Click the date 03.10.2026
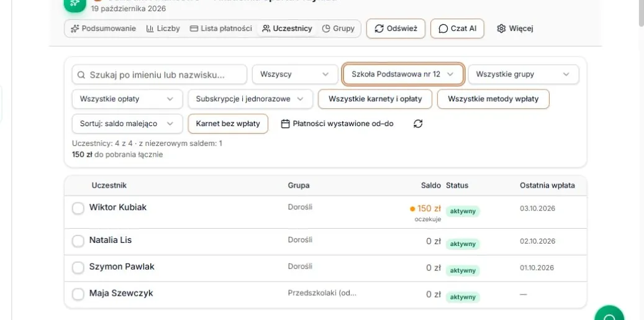Image resolution: width=644 pixels, height=320 pixels. pos(537,208)
